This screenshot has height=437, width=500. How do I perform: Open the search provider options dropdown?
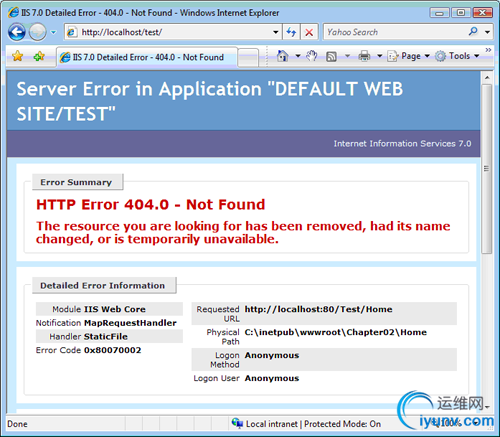click(487, 32)
